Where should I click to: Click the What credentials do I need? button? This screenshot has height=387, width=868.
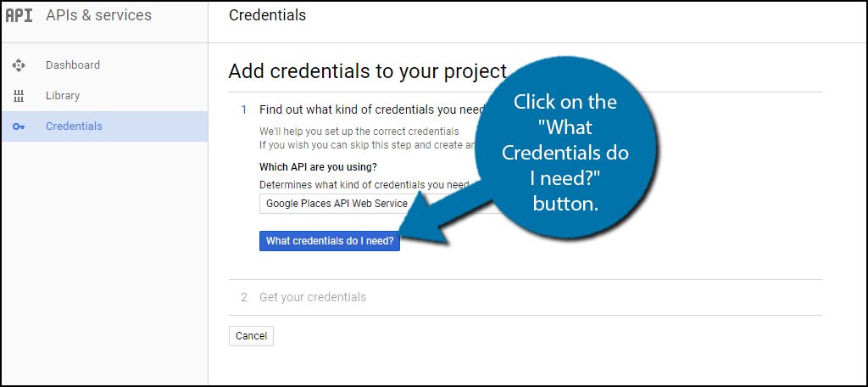330,241
